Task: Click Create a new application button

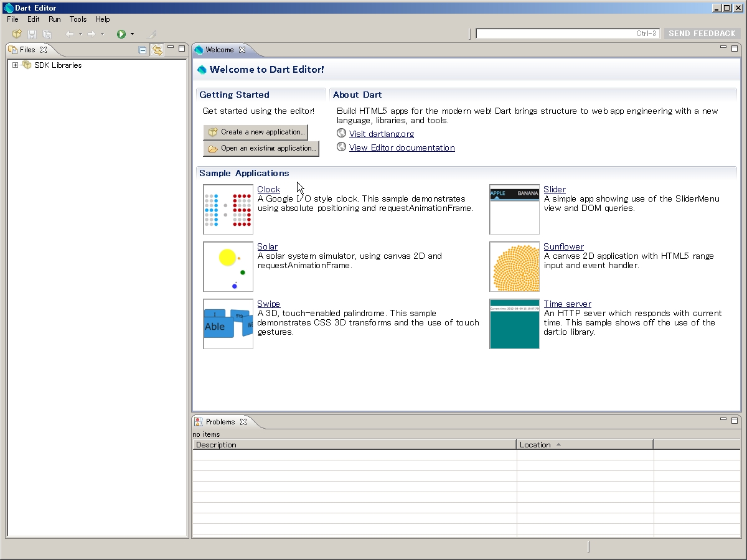Action: click(x=256, y=132)
